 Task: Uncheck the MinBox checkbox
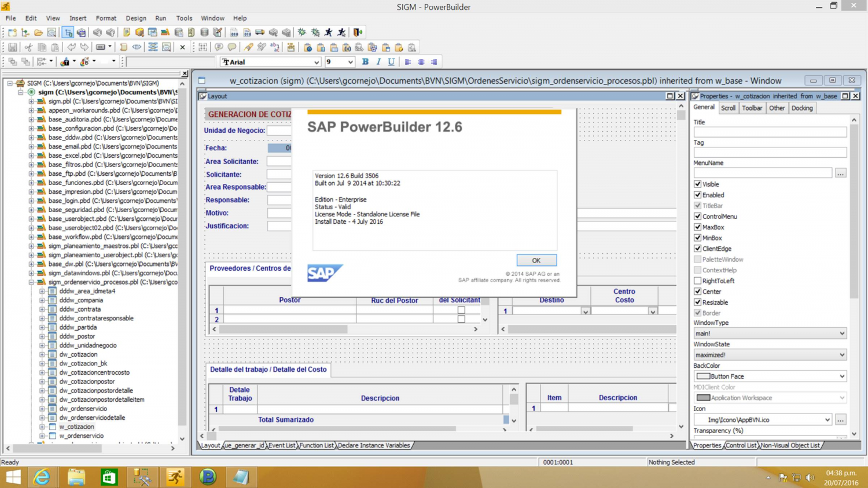pos(697,238)
